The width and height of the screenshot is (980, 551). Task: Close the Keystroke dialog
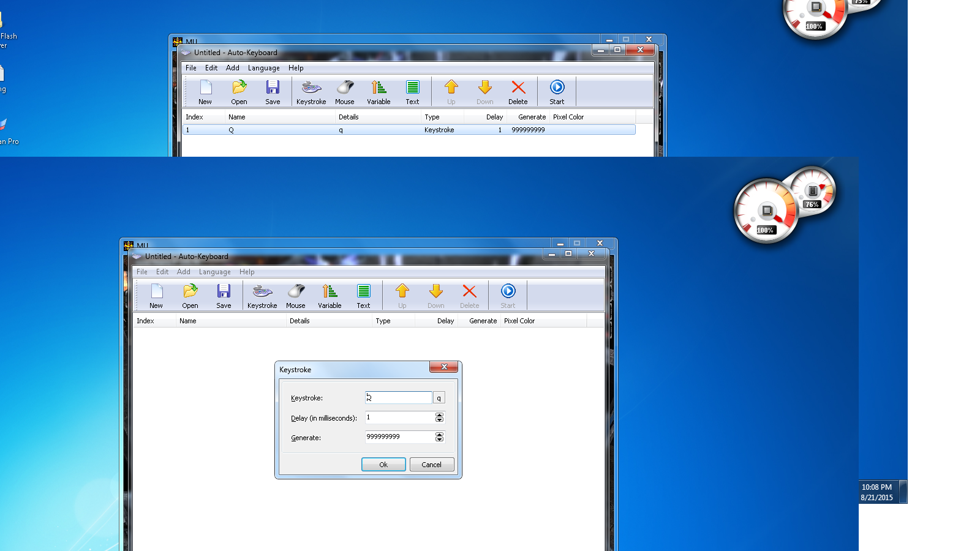[x=444, y=367]
